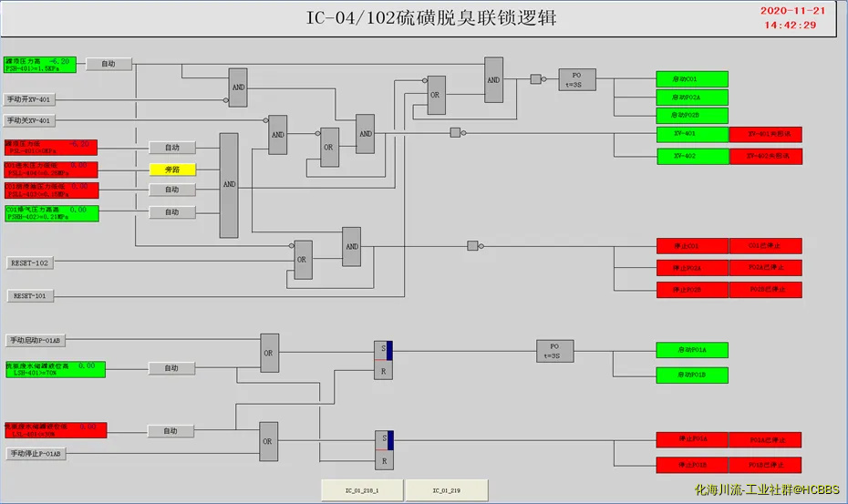The width and height of the screenshot is (848, 504).
Task: Select the P02A已停止 status block
Action: coord(766,268)
